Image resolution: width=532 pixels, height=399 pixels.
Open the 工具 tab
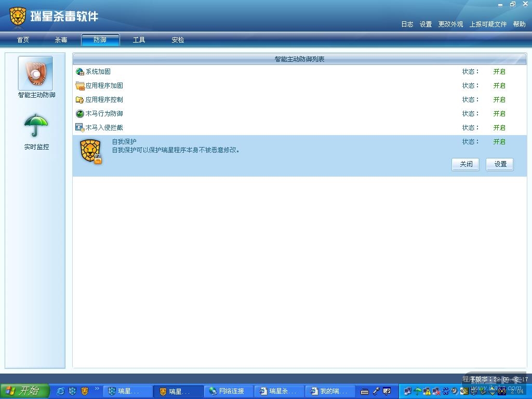139,39
